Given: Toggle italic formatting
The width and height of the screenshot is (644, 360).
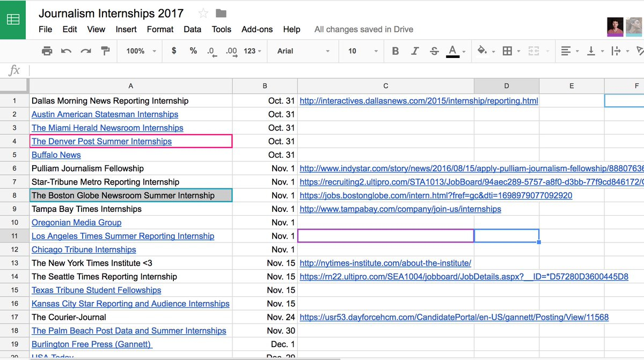Looking at the screenshot, I should pyautogui.click(x=415, y=51).
